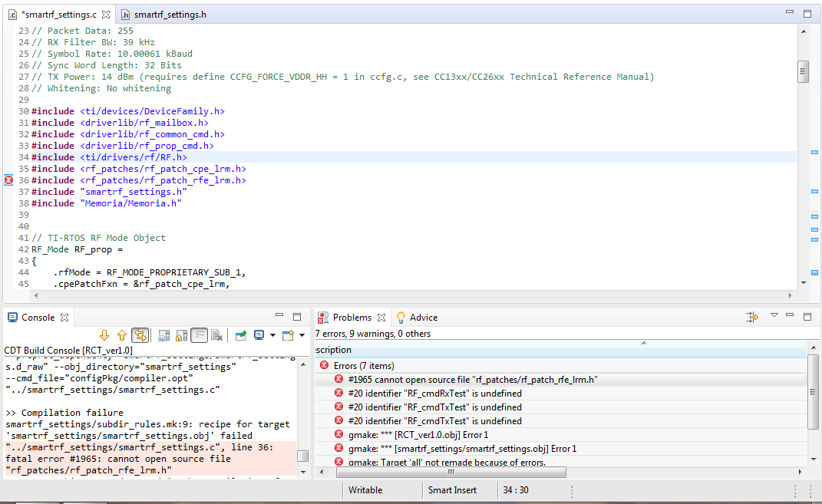Click the Problems horizontal scroll-left arrow
Image resolution: width=822 pixels, height=504 pixels.
322,472
